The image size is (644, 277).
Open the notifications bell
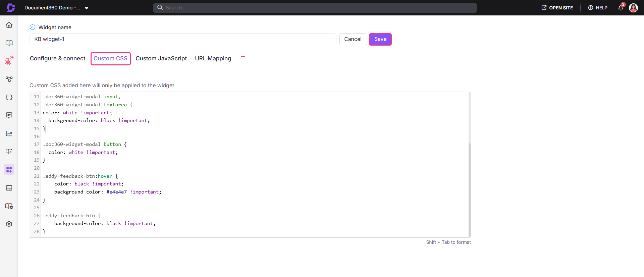click(x=621, y=7)
